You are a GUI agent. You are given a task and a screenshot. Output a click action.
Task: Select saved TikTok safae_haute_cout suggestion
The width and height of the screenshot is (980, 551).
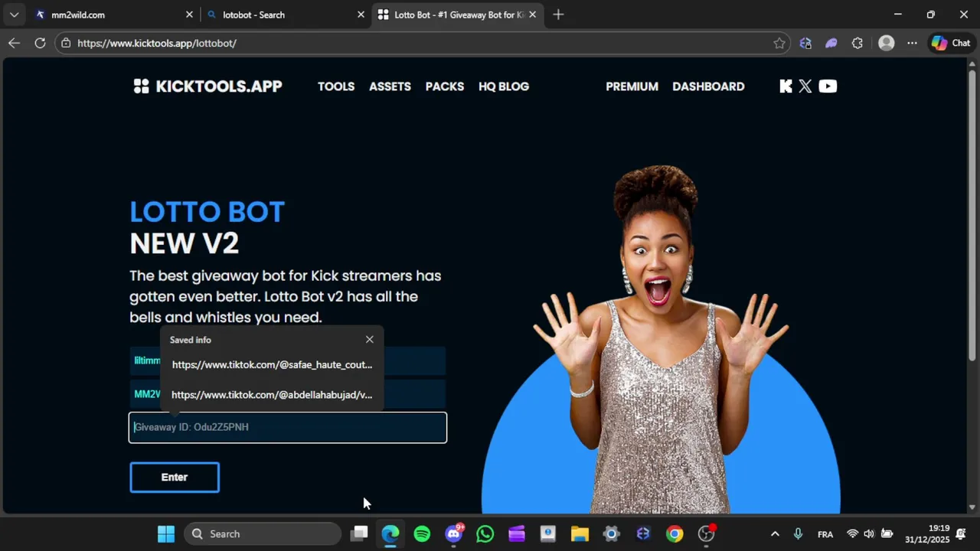click(x=272, y=364)
